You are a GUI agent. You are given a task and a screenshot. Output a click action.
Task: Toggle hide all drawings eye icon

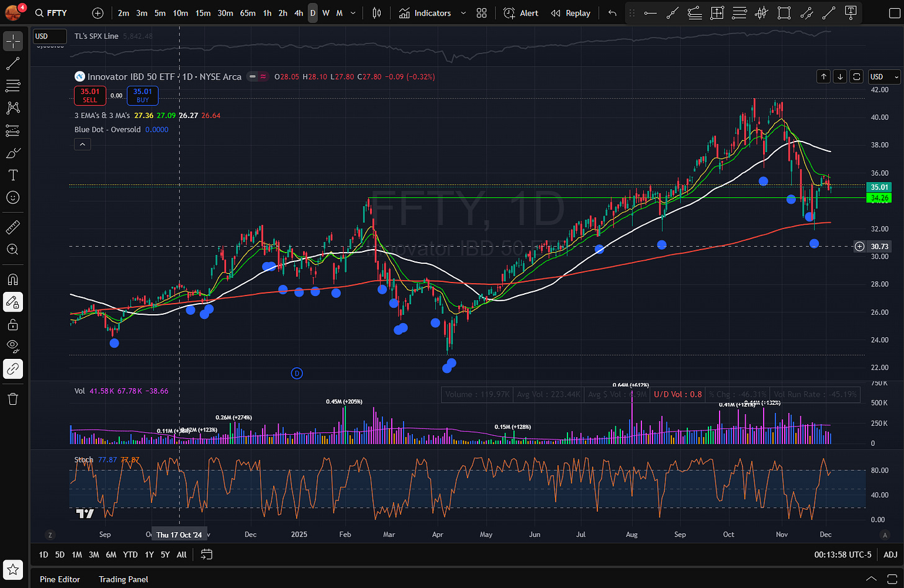(x=13, y=346)
